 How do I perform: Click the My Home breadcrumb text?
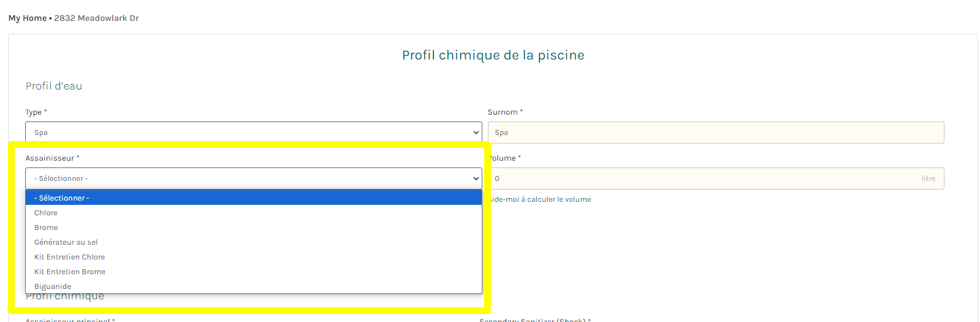pos(28,18)
